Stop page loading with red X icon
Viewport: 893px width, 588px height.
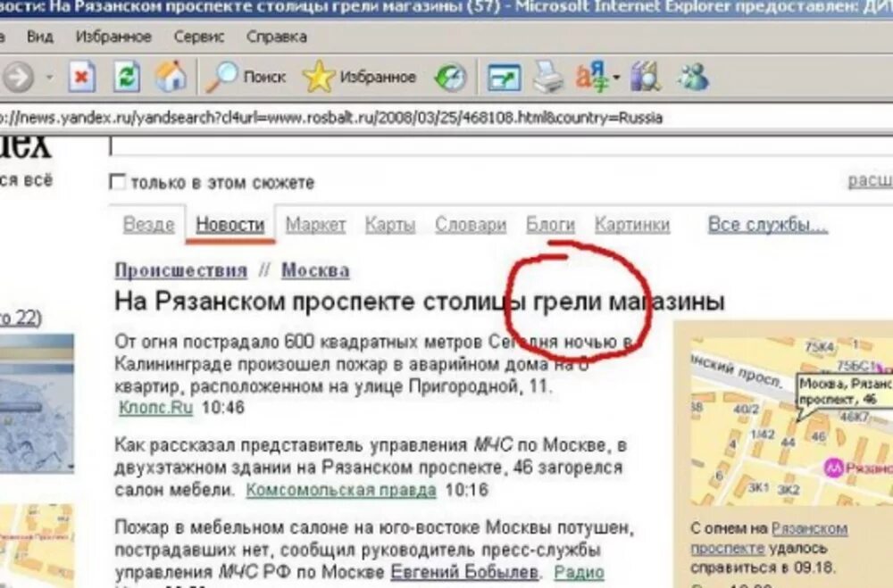pos(82,77)
